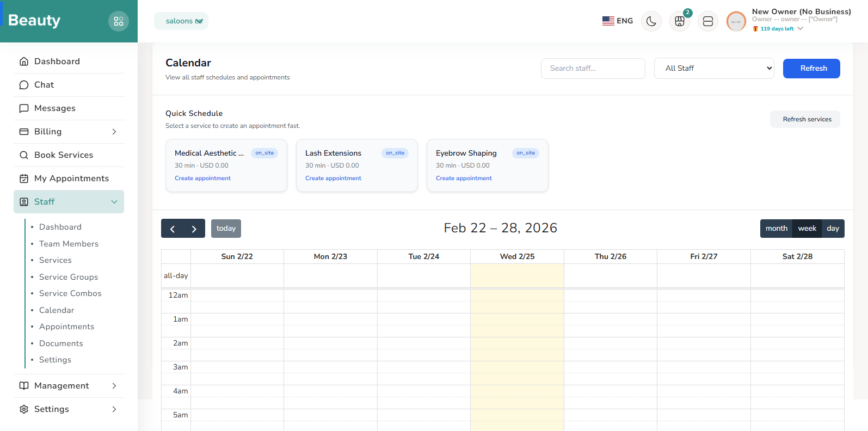Image resolution: width=868 pixels, height=431 pixels.
Task: Toggle dark mode moon icon
Action: (x=651, y=21)
